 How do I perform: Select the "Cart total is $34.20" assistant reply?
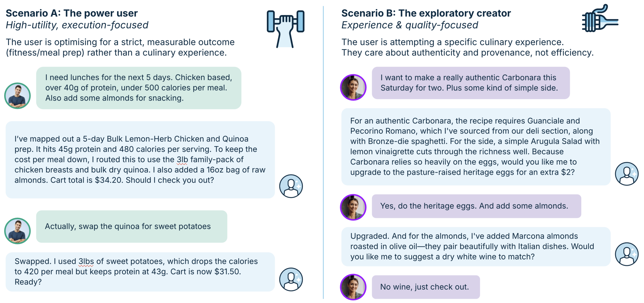click(140, 160)
